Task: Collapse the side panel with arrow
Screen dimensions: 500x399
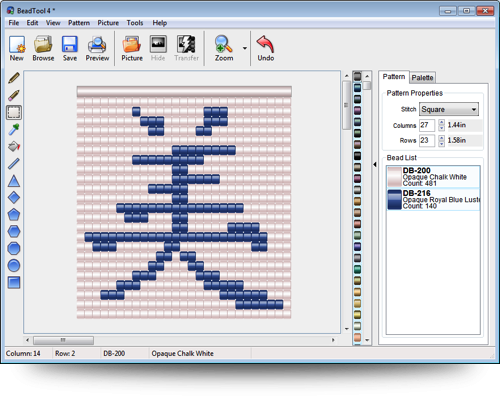Action: [x=375, y=164]
